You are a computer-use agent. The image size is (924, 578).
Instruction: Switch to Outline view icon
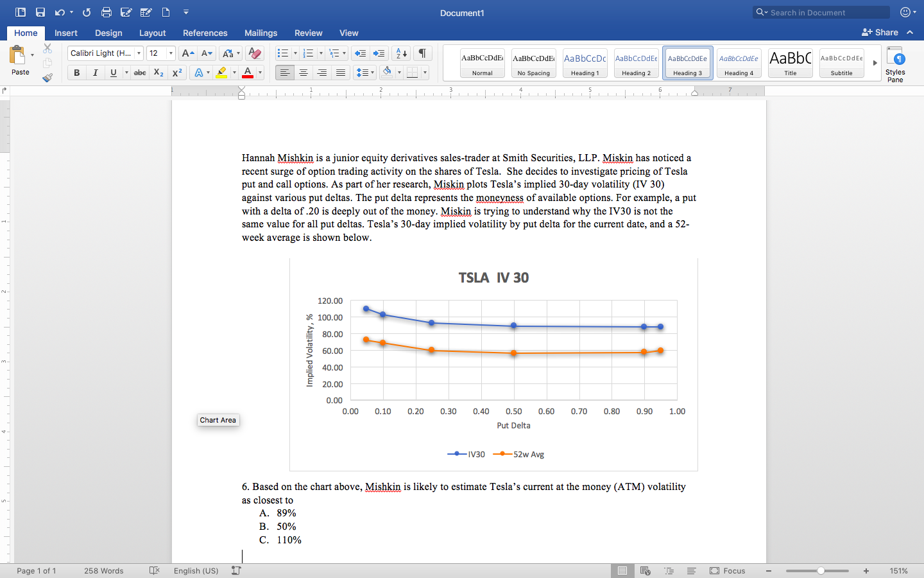(669, 570)
